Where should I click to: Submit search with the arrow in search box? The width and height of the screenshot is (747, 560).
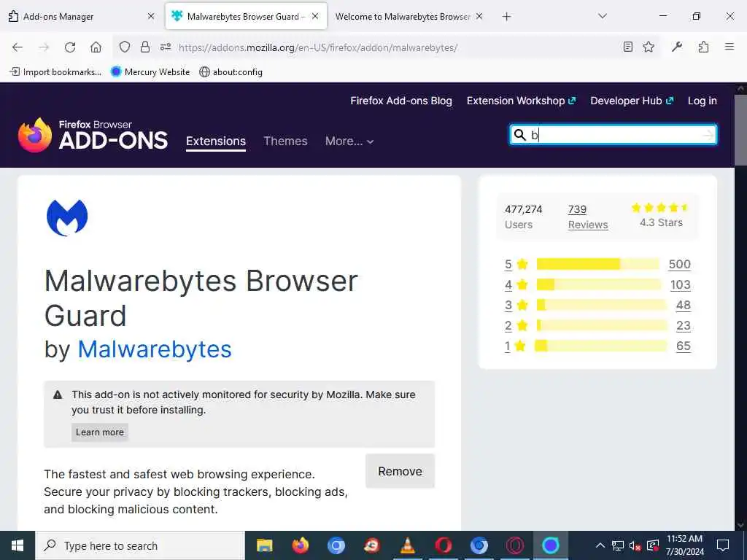708,135
